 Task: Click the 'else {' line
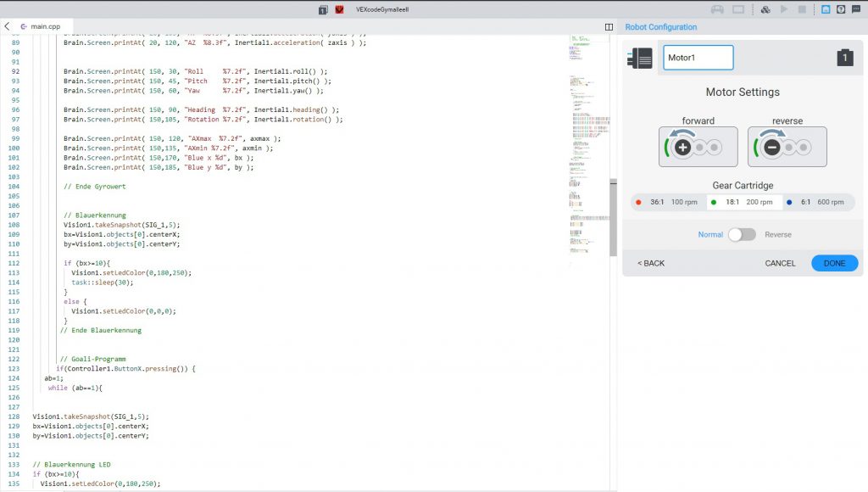(x=75, y=301)
